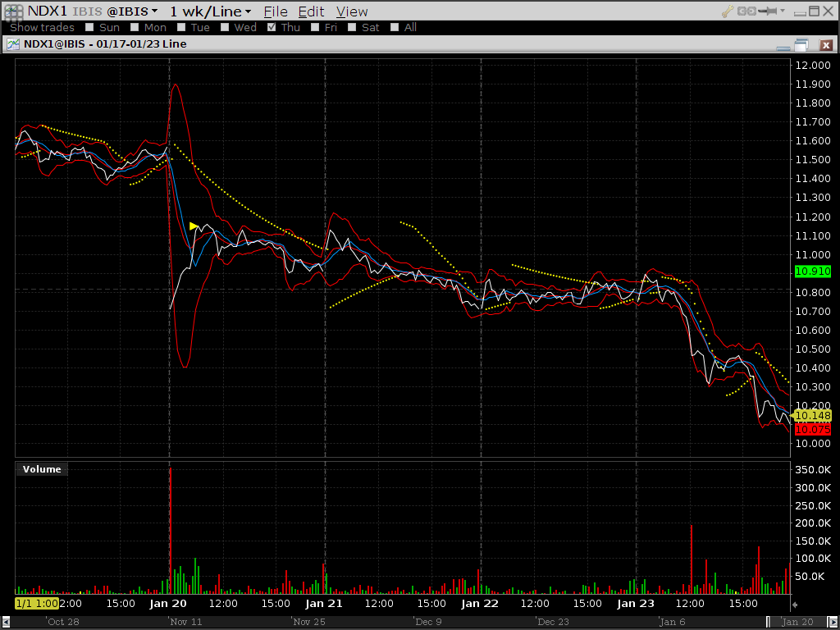Image resolution: width=840 pixels, height=630 pixels.
Task: Open the Edit menu
Action: 311,11
